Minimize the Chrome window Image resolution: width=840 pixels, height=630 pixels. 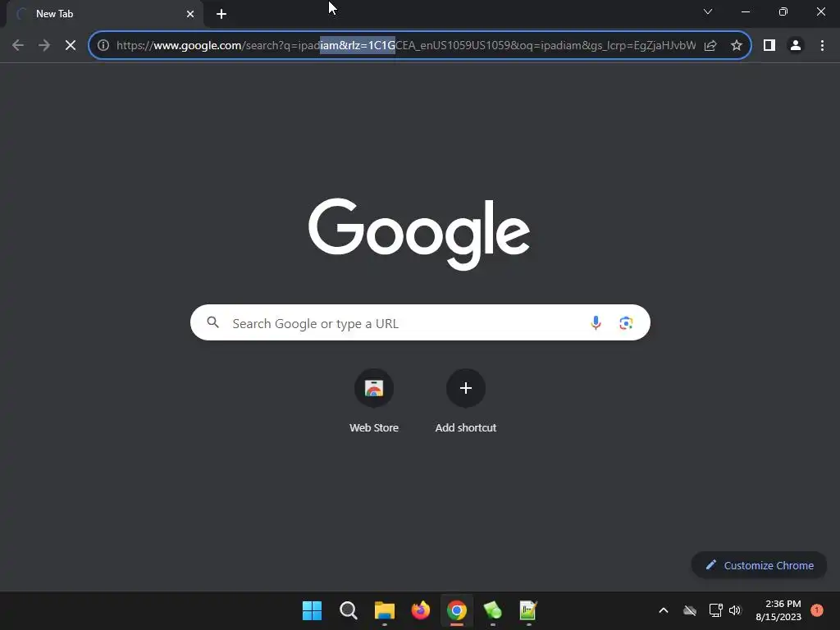[x=746, y=11]
